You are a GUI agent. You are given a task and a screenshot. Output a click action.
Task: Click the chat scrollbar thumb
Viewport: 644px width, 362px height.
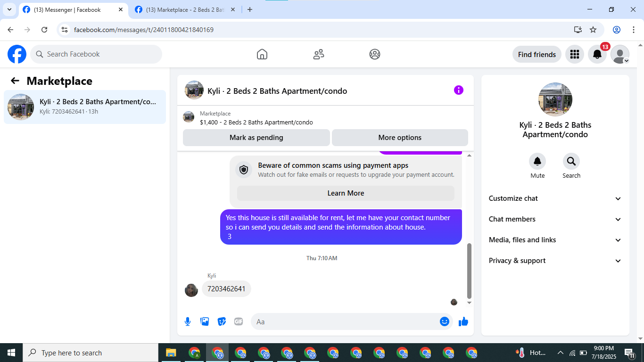coord(469,271)
